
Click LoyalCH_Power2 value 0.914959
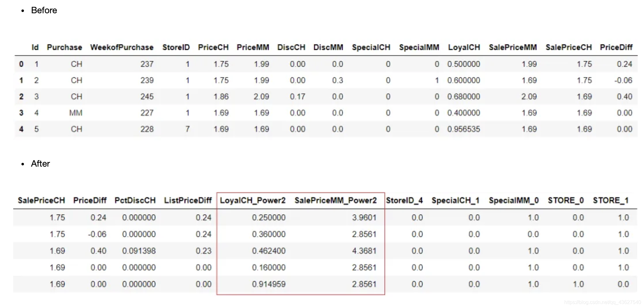269,284
